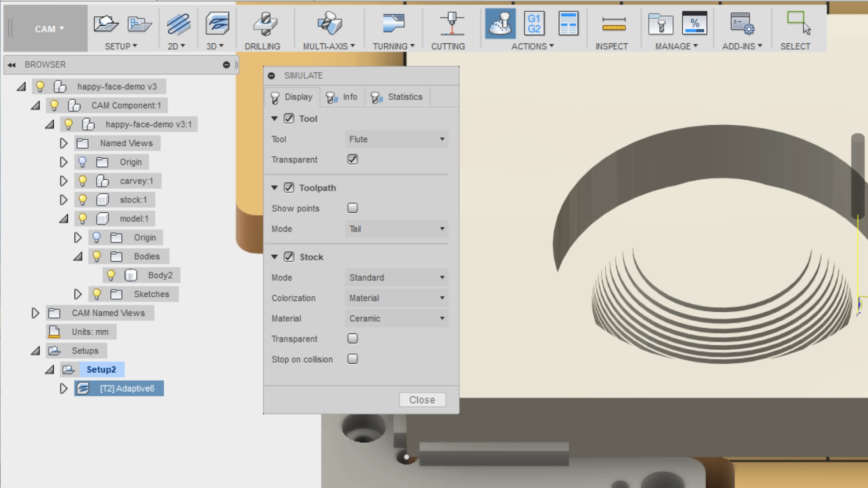Image resolution: width=868 pixels, height=488 pixels.
Task: Close the Simulate dialog
Action: point(422,399)
